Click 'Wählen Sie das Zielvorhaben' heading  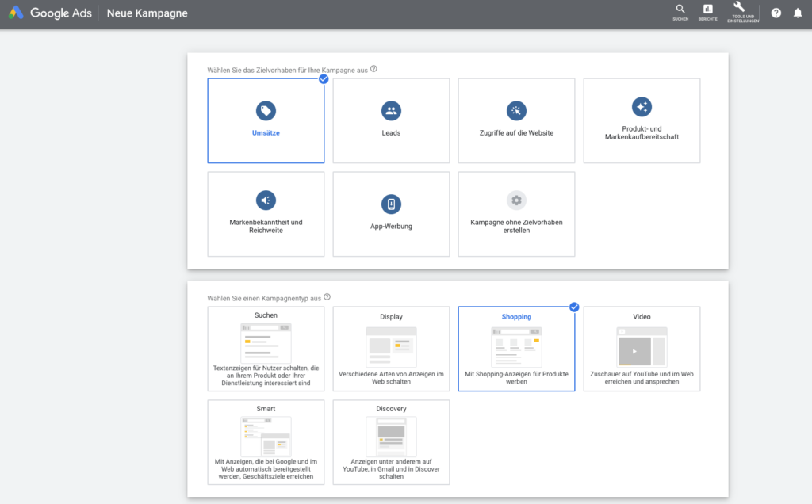(287, 70)
